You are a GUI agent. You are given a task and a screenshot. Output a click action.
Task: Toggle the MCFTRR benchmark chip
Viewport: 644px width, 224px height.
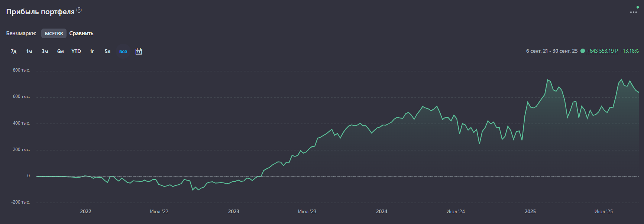[x=54, y=33]
